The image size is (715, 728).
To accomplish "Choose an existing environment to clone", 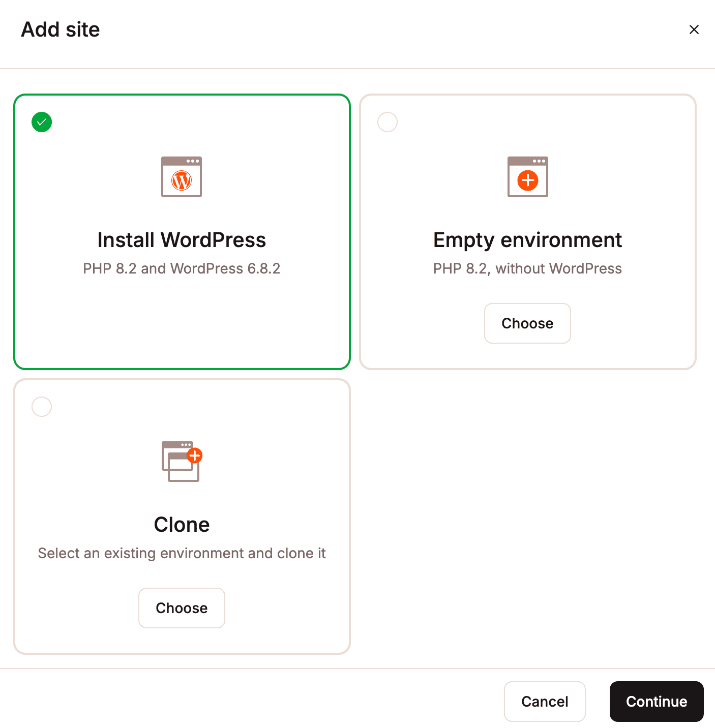I will click(182, 608).
